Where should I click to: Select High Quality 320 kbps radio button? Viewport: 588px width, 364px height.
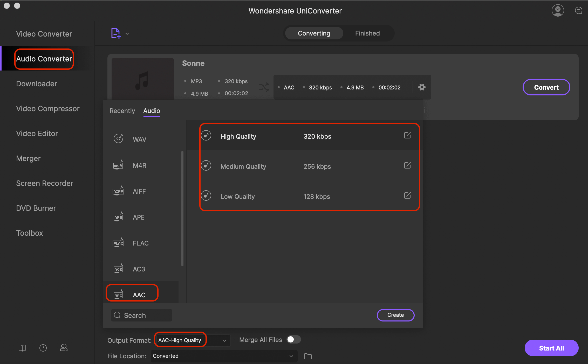click(x=206, y=136)
